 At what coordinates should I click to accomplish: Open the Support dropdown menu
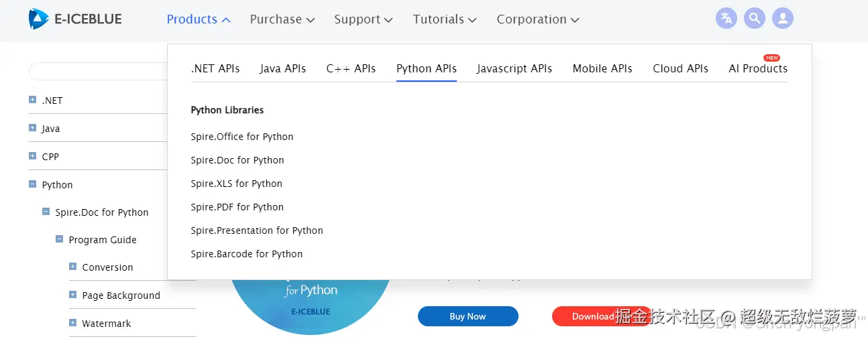pos(364,19)
